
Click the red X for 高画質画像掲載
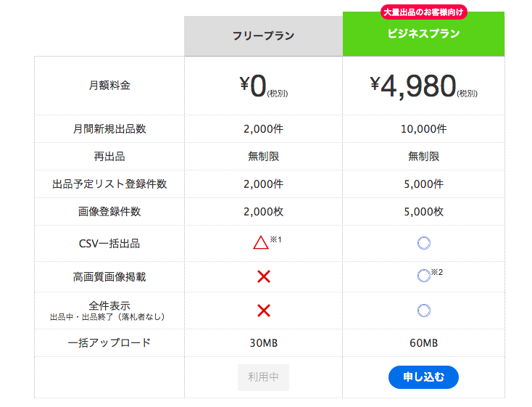point(264,276)
